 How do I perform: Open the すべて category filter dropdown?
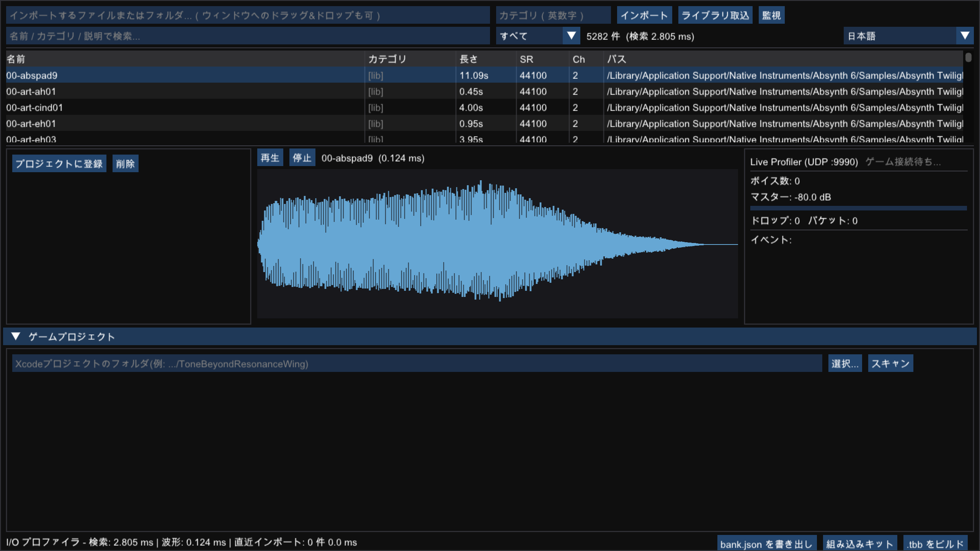click(538, 36)
